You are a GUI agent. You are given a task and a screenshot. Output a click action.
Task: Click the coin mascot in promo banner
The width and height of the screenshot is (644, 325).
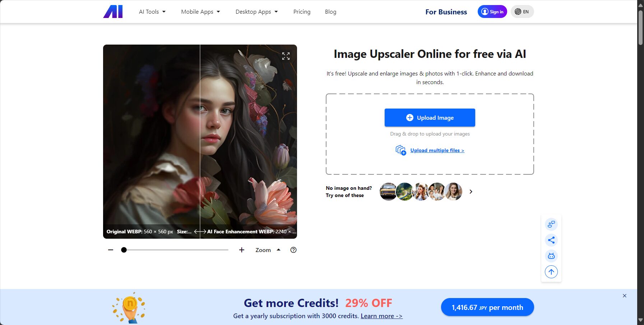[129, 308]
